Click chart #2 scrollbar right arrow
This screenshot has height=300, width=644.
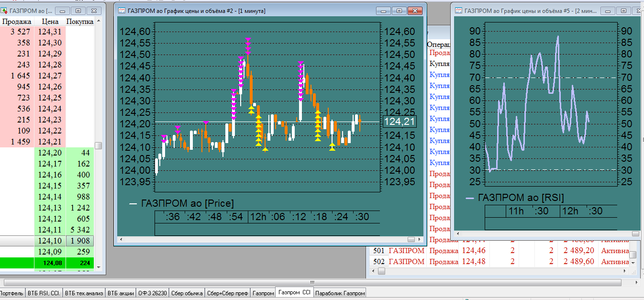419,239
